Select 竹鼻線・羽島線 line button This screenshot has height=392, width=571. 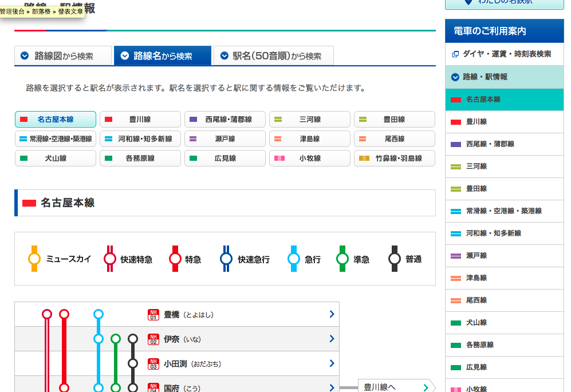coord(395,159)
